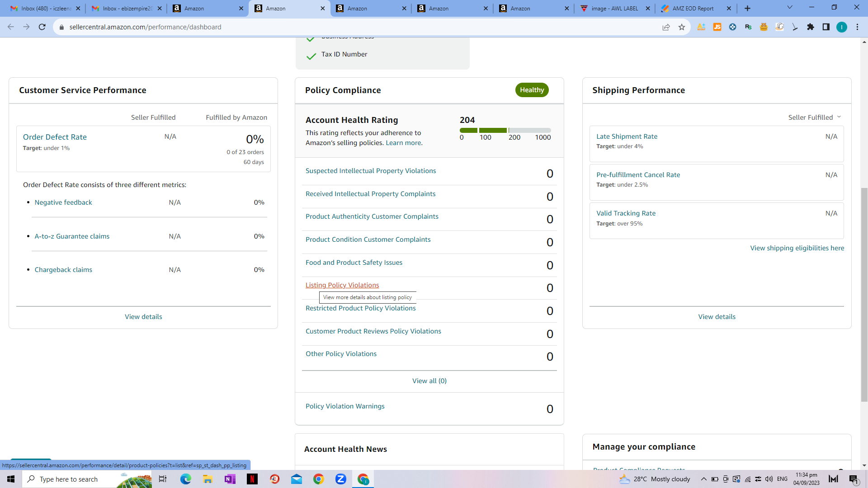View details for Customer Service Performance
The height and width of the screenshot is (488, 868).
tap(143, 317)
